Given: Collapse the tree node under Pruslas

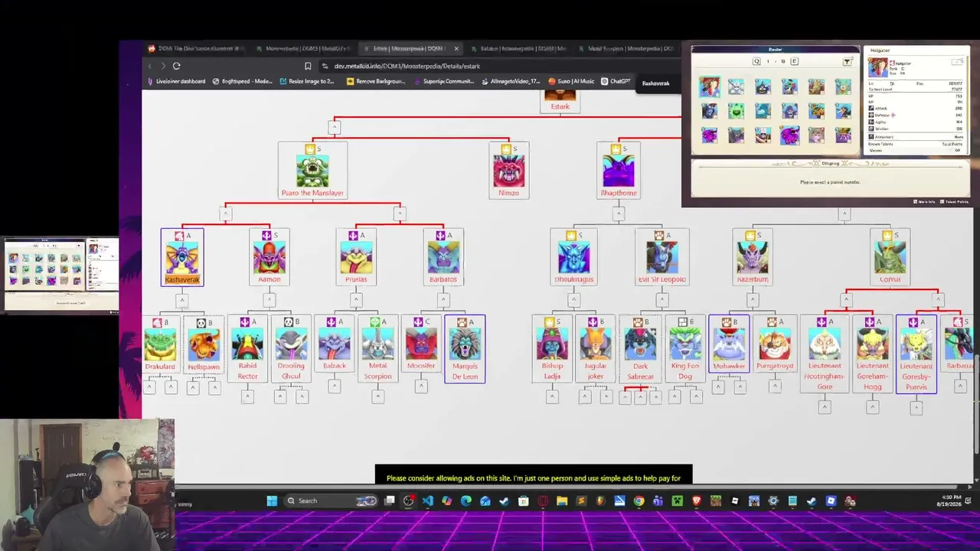Looking at the screenshot, I should [x=356, y=299].
